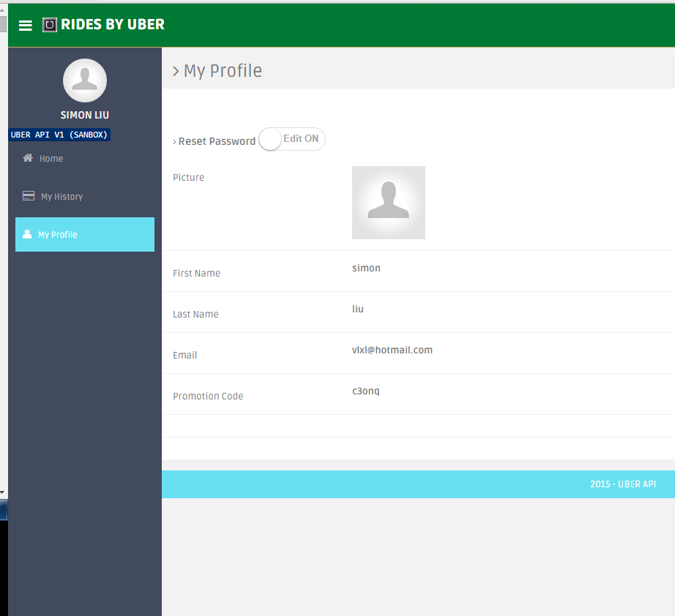This screenshot has width=675, height=616.
Task: Click the small chevron before Reset Password
Action: [174, 142]
